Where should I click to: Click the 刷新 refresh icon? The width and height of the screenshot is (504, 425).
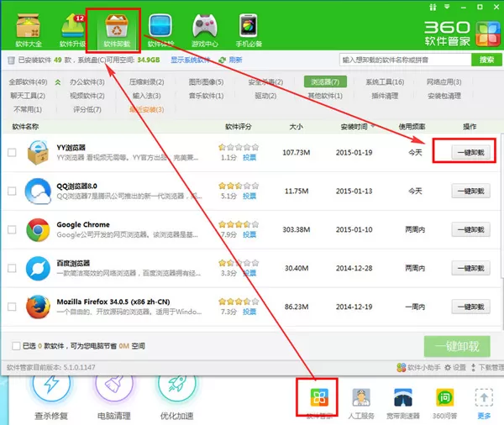(222, 60)
